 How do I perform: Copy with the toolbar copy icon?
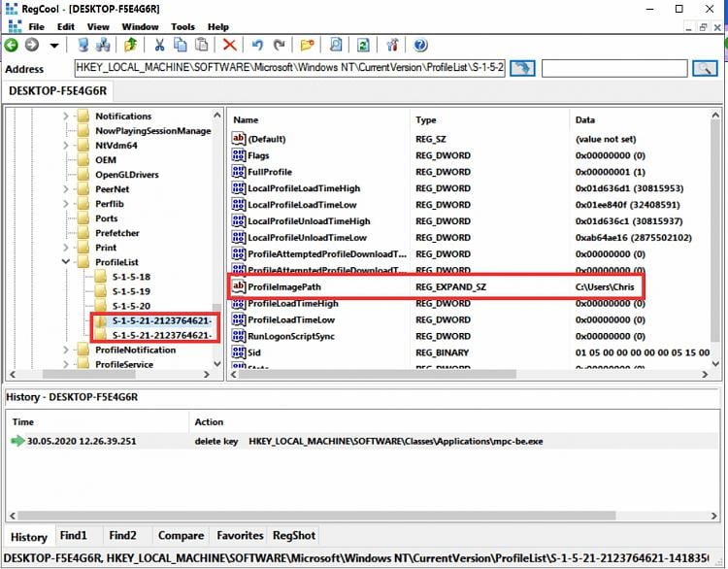point(181,45)
